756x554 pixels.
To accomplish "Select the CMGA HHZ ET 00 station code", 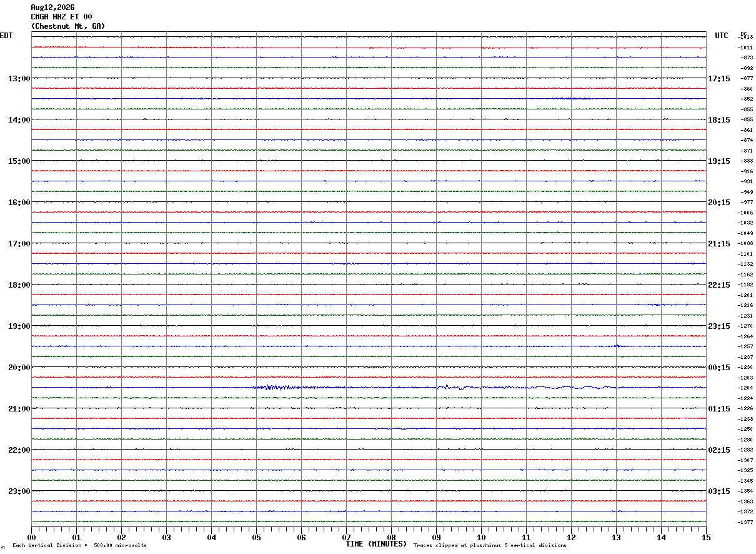I will [x=61, y=17].
